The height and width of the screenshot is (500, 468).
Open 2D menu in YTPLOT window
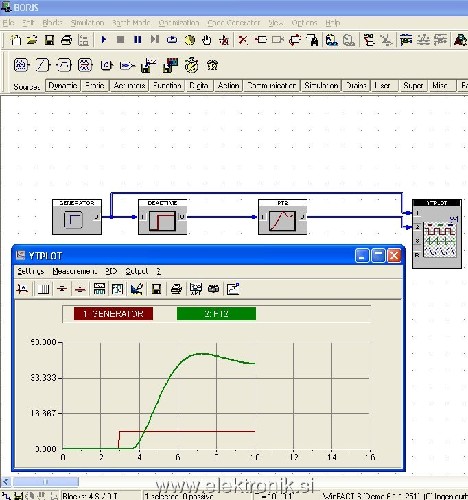tap(111, 271)
